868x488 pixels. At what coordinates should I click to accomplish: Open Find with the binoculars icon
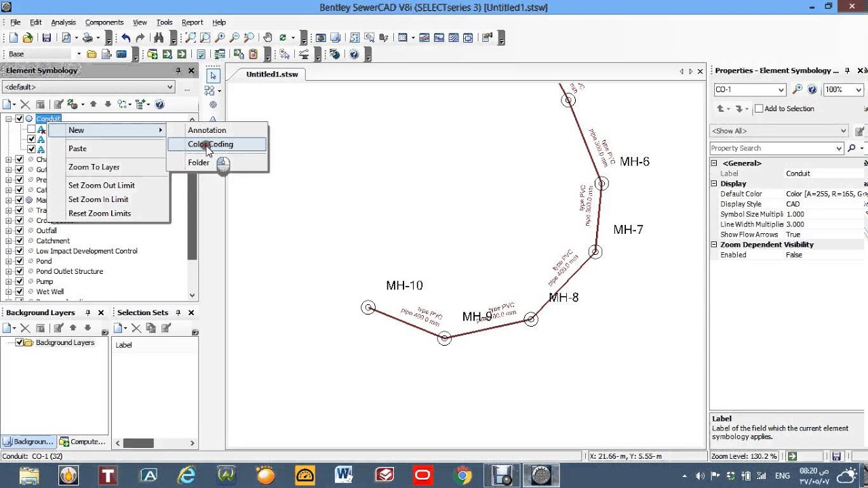(x=159, y=38)
